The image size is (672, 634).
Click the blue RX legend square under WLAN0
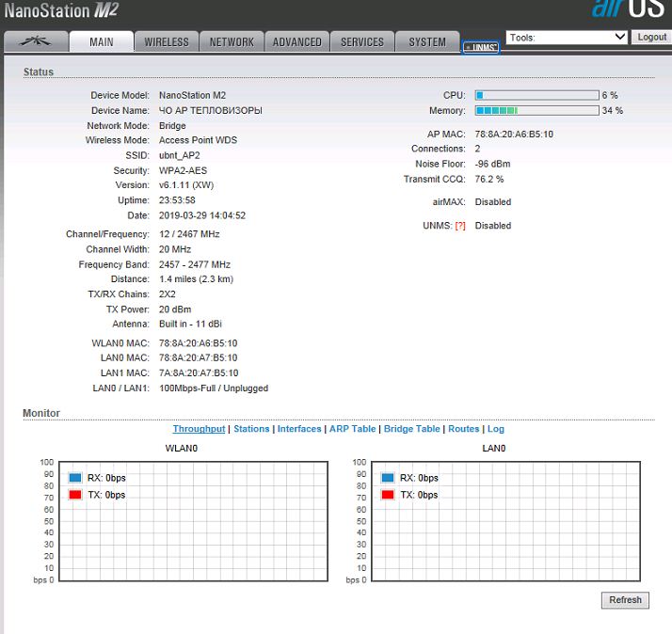coord(74,478)
